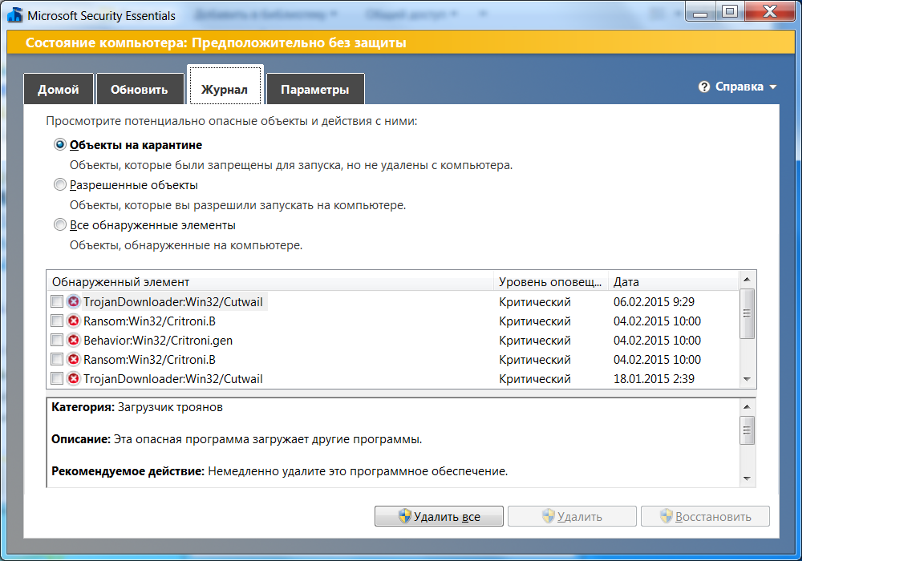This screenshot has width=924, height=561.
Task: Click the threat list scrollbar thumb
Action: [x=747, y=313]
